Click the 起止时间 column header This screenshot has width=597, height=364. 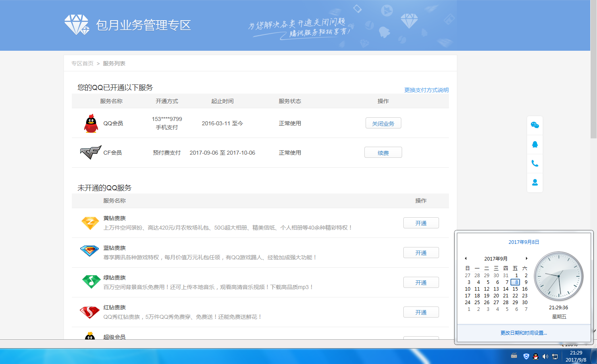[x=222, y=101]
